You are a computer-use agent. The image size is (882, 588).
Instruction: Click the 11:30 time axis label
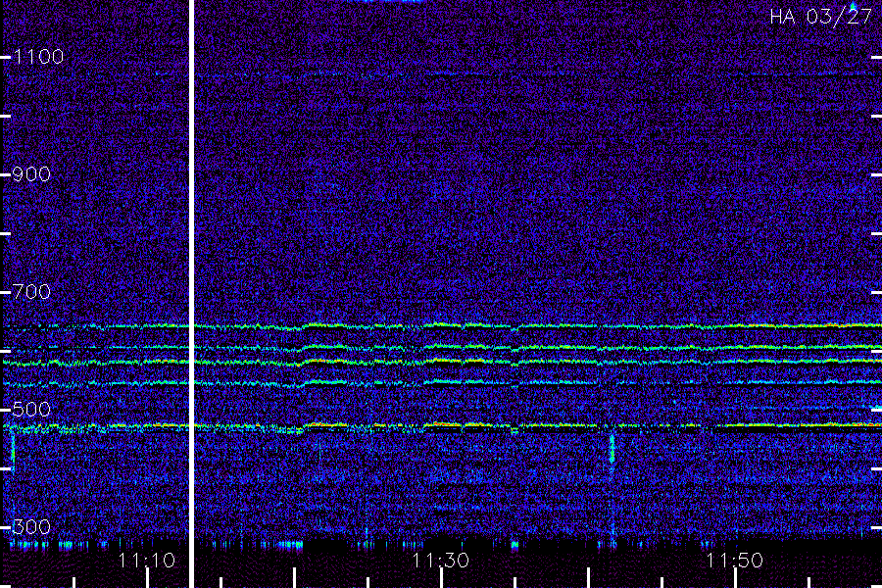click(x=440, y=561)
